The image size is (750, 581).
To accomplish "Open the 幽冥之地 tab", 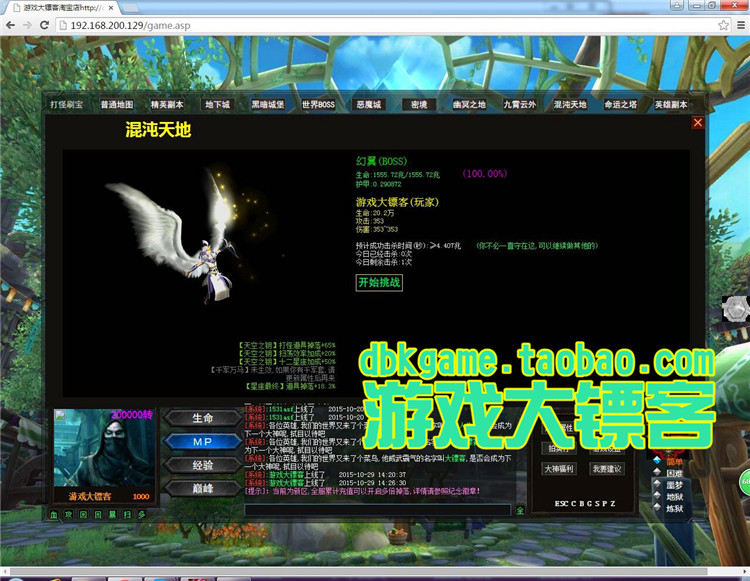I will pyautogui.click(x=469, y=104).
